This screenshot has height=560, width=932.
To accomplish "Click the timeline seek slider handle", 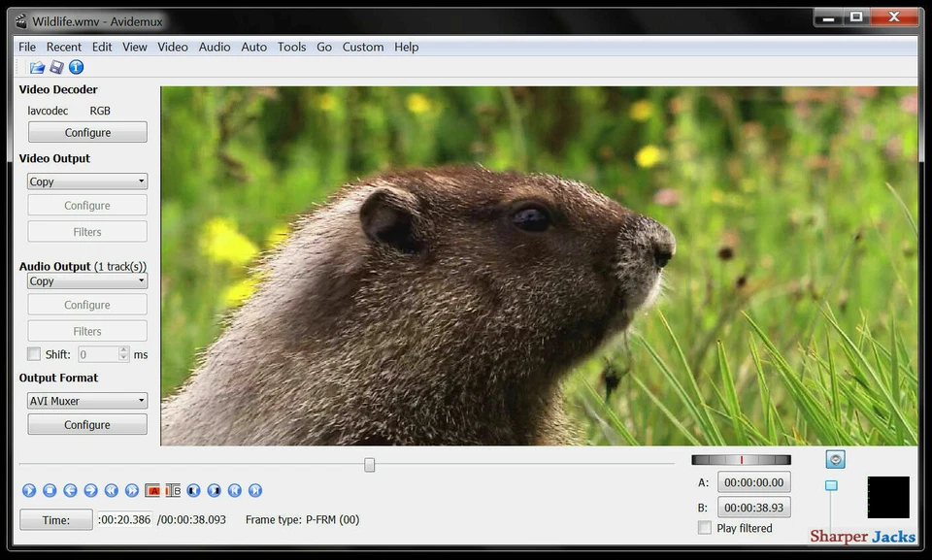I will point(369,465).
